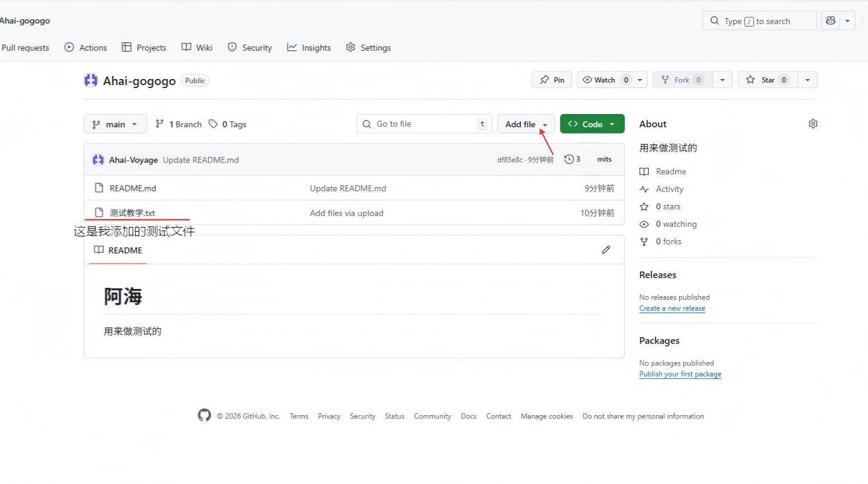This screenshot has width=868, height=484.
Task: Click the Ahai-Voyage avatar icon
Action: click(x=98, y=160)
